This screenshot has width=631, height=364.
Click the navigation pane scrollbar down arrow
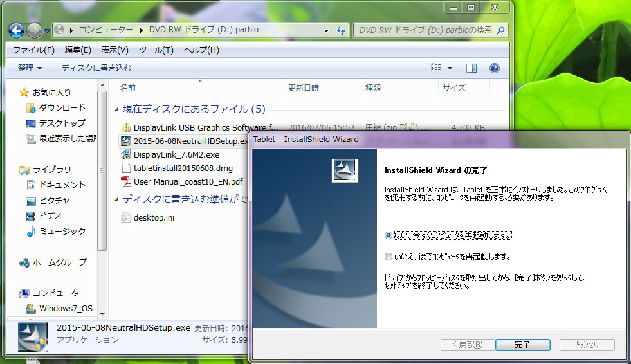click(102, 314)
